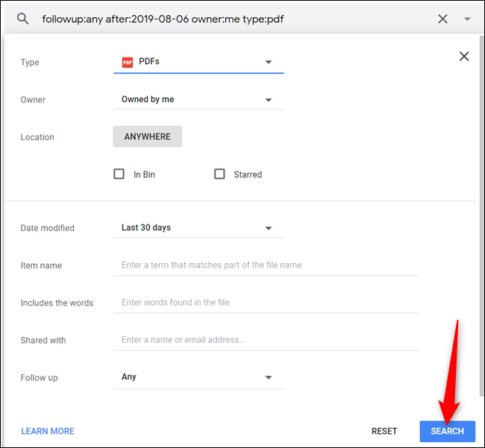
Task: Clear the search query with the X icon
Action: coord(442,19)
